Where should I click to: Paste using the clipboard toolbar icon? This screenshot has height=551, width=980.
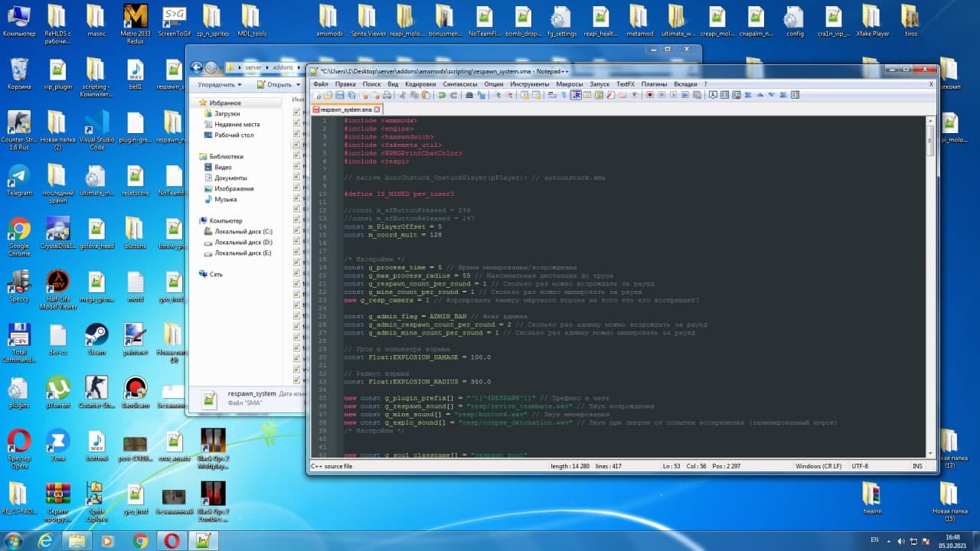tap(426, 95)
